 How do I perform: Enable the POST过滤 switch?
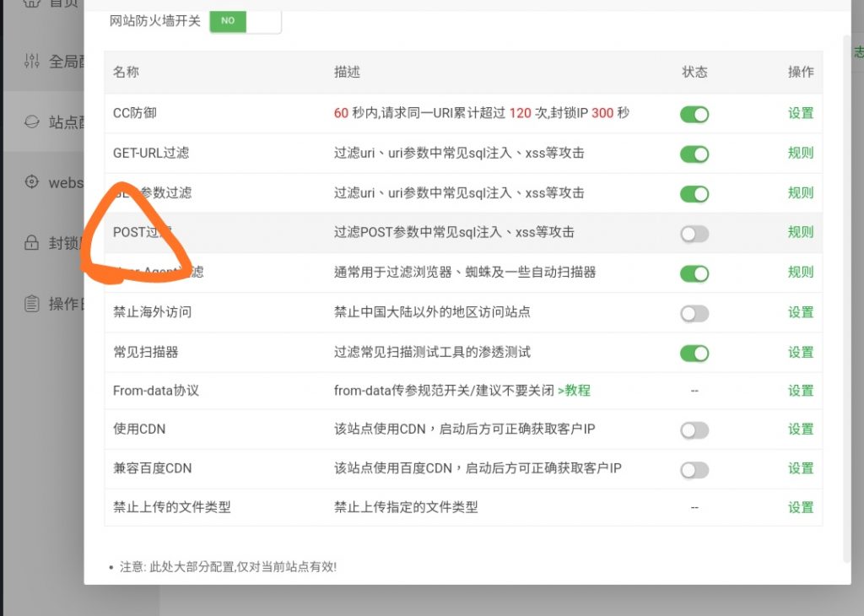tap(694, 234)
